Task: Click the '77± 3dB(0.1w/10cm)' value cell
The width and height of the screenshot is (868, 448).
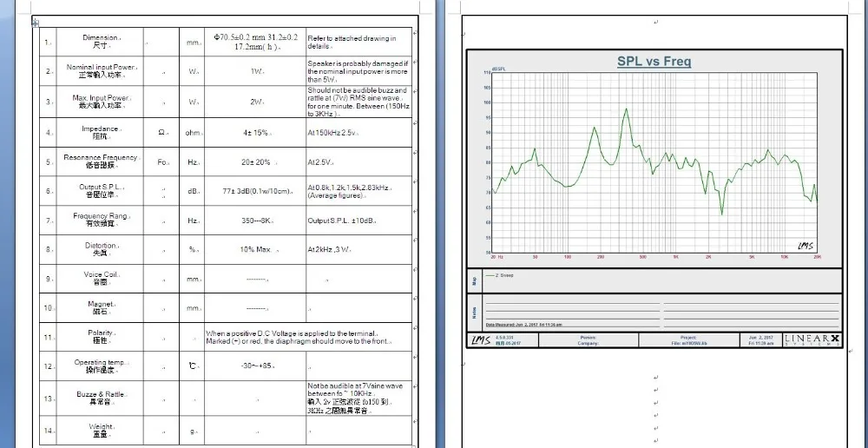Action: point(255,191)
